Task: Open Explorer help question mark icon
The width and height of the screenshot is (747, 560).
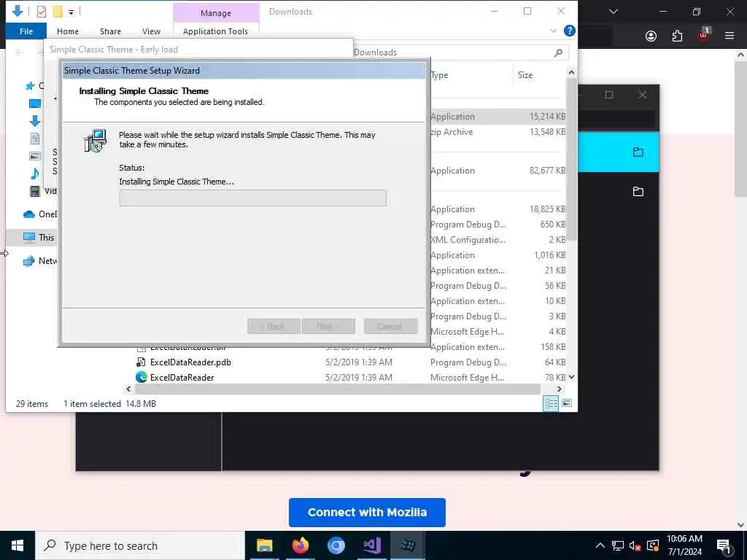Action: [569, 31]
